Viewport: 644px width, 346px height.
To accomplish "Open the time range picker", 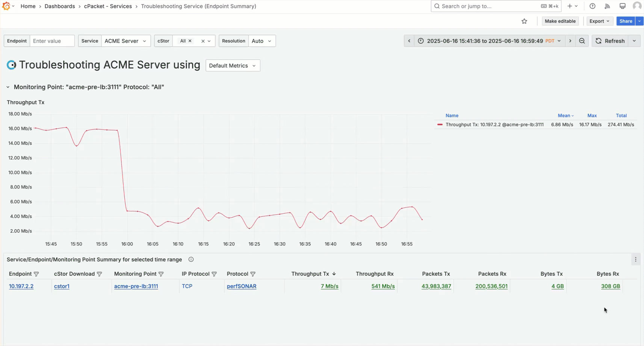I will tap(490, 41).
